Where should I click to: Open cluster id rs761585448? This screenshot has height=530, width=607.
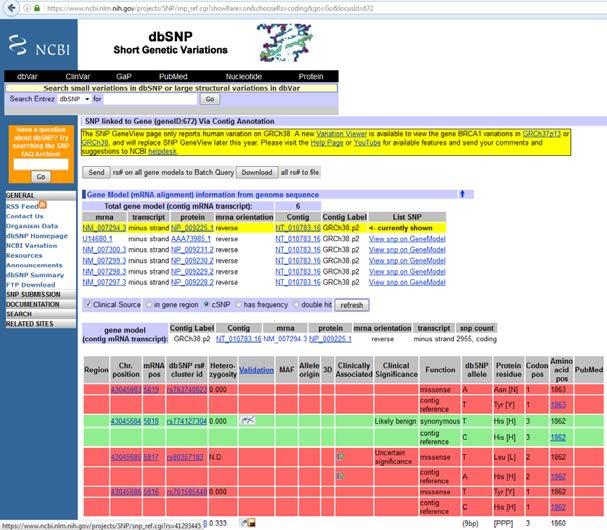pyautogui.click(x=187, y=492)
